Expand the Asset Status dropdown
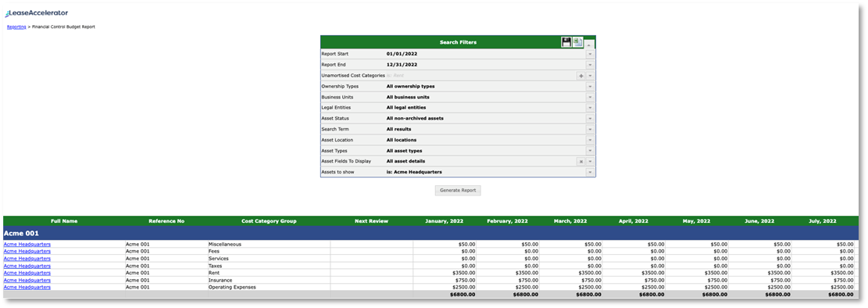This screenshot has height=308, width=868. [x=590, y=119]
